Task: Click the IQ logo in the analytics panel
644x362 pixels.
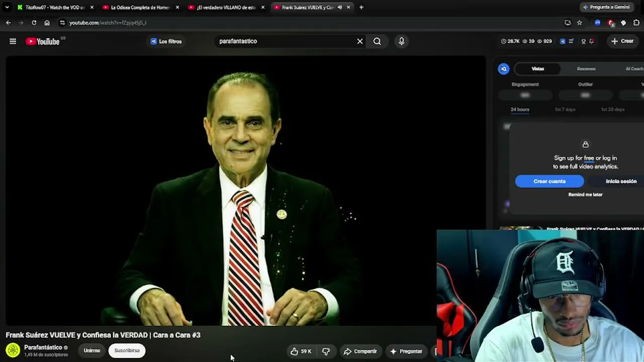Action: click(x=504, y=69)
